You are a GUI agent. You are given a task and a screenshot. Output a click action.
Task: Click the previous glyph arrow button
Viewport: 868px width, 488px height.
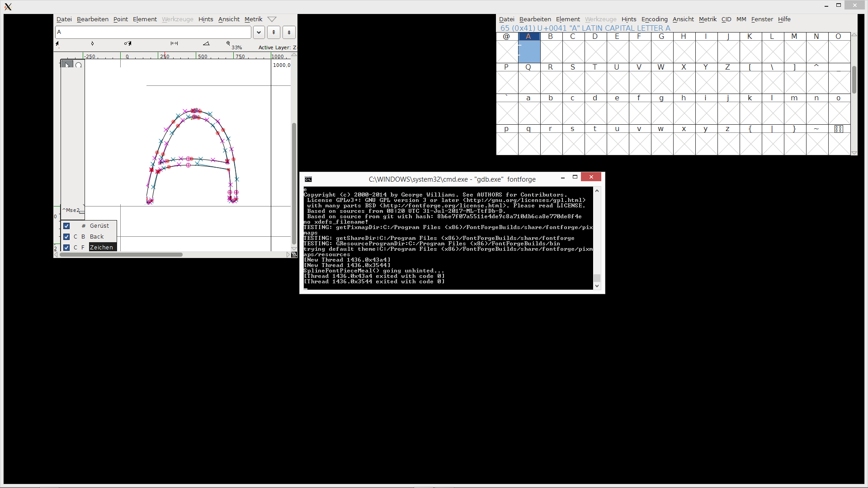[x=274, y=32]
